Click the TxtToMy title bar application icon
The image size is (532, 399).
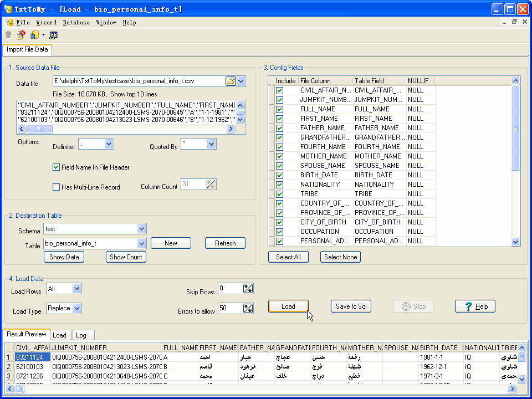click(x=8, y=9)
